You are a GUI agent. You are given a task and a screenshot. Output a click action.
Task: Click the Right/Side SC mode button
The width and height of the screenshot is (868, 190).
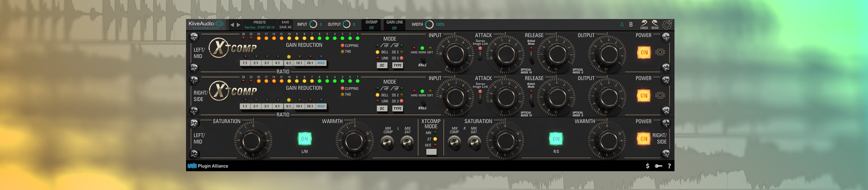tap(382, 109)
